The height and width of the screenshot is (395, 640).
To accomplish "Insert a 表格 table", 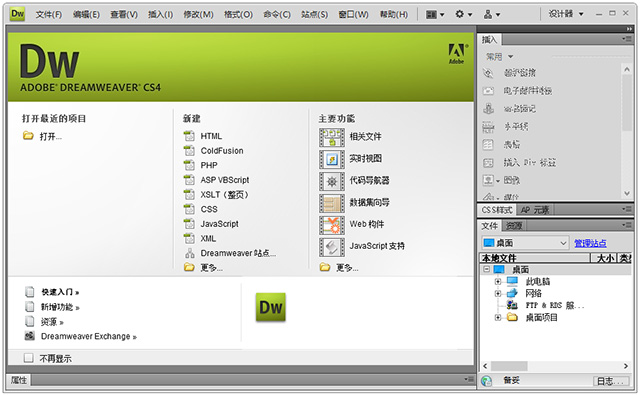I will pyautogui.click(x=512, y=144).
